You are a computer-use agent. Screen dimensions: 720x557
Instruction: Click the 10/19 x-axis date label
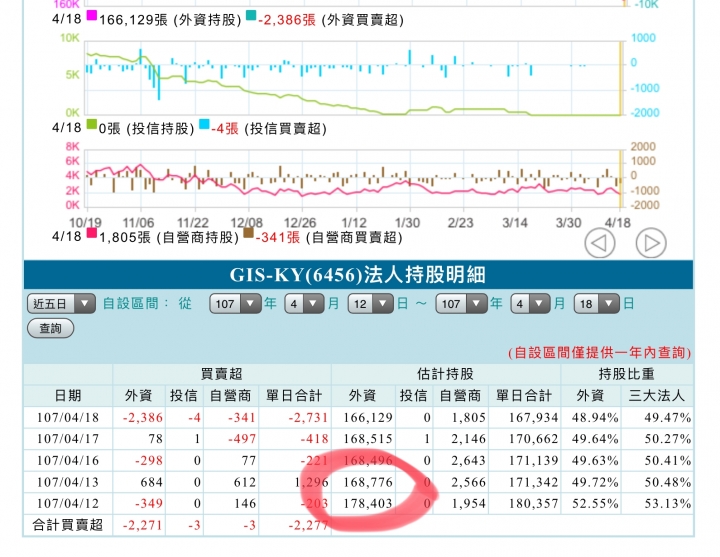tap(85, 223)
